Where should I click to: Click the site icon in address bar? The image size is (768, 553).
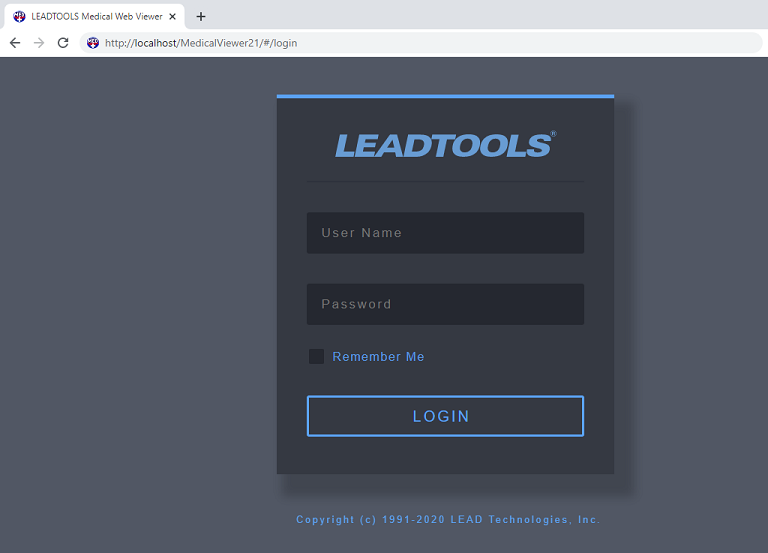[x=93, y=43]
